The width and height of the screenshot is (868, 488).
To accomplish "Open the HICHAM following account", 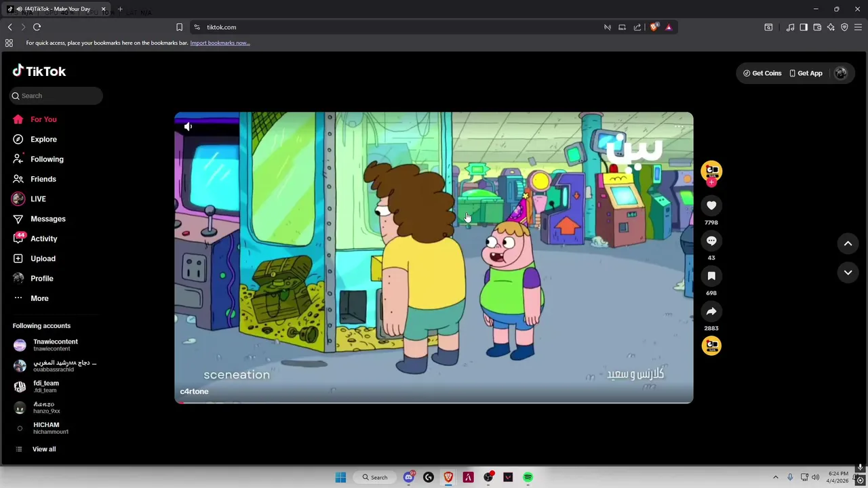I will (42, 428).
